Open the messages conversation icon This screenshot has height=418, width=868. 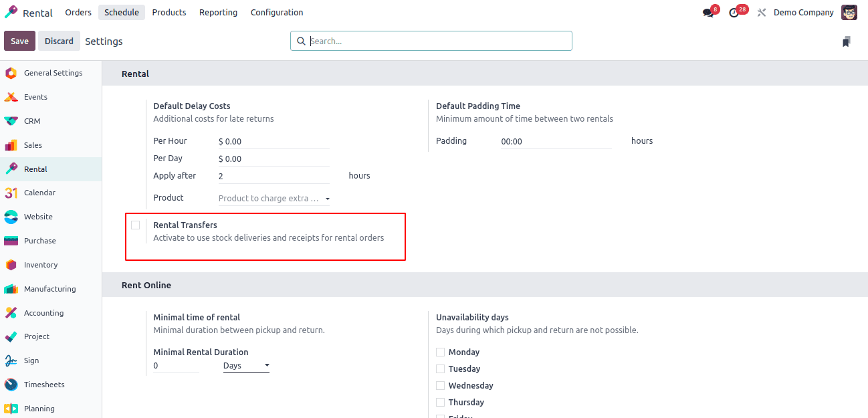coord(708,13)
